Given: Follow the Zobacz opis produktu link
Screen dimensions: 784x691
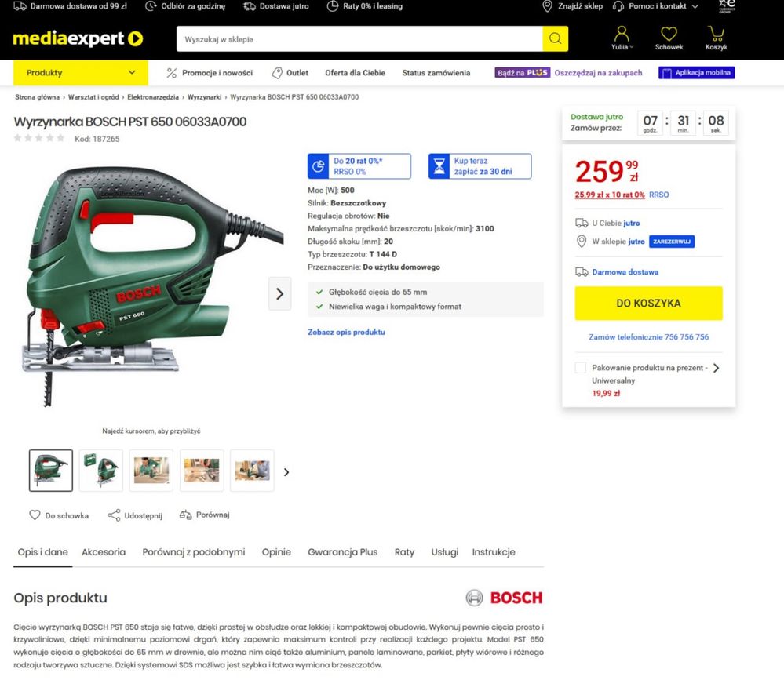Looking at the screenshot, I should (x=346, y=332).
